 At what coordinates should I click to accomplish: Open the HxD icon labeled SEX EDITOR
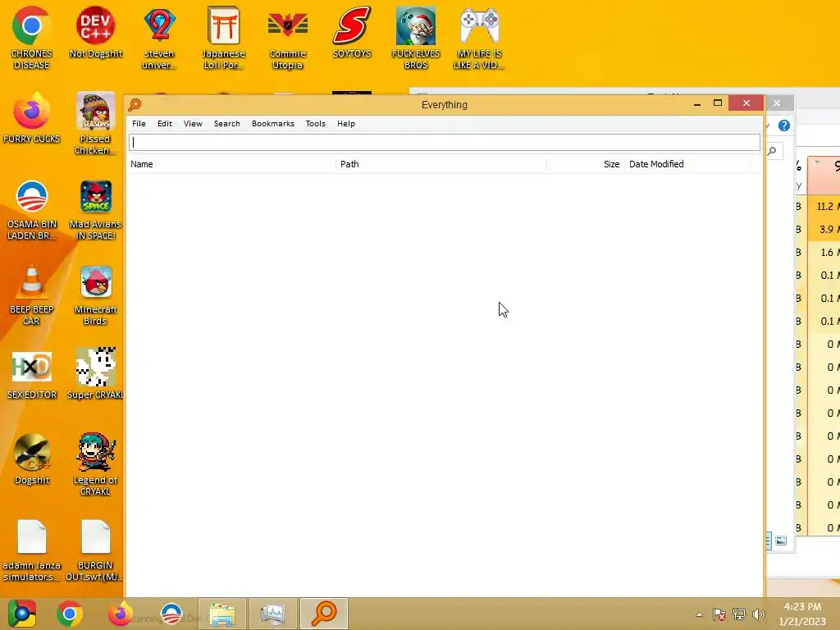pos(31,375)
